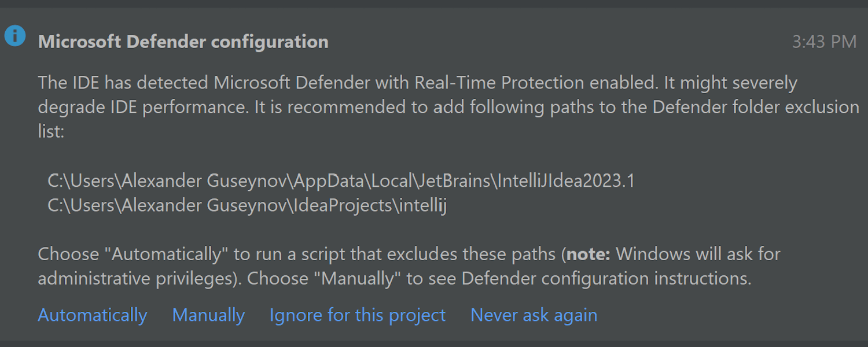Ignore this warning for the current project

pyautogui.click(x=357, y=315)
